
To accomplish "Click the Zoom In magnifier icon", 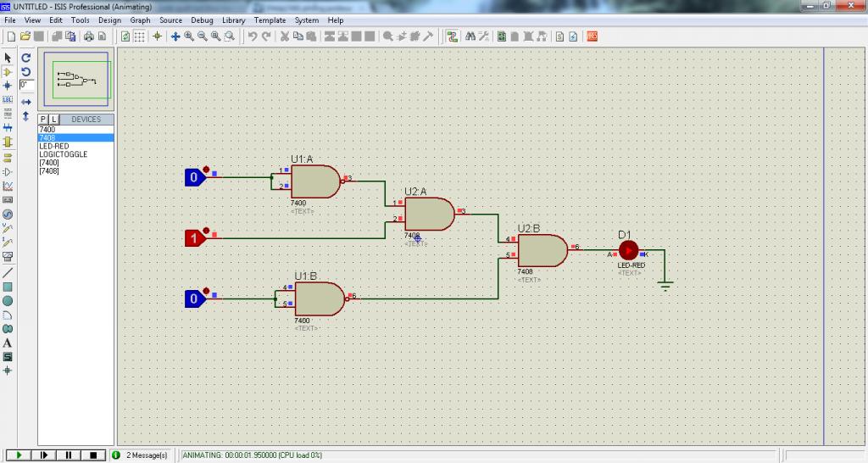I will coord(189,36).
